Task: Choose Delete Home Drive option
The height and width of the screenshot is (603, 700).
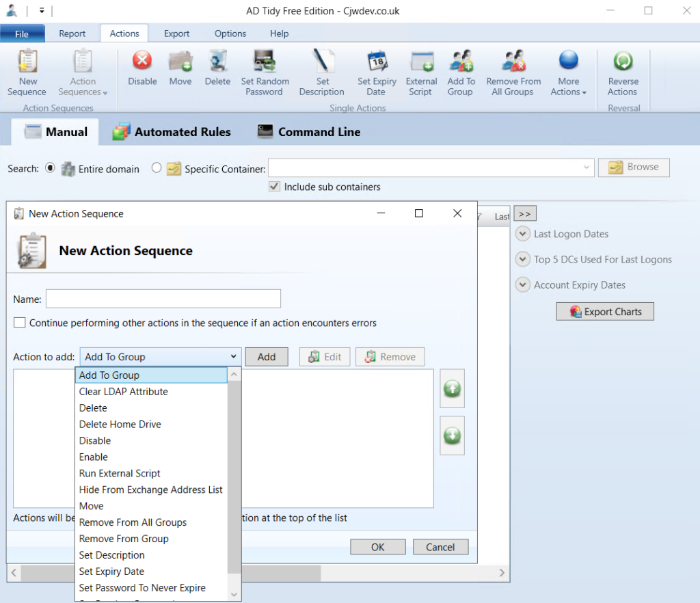Action: pyautogui.click(x=151, y=424)
